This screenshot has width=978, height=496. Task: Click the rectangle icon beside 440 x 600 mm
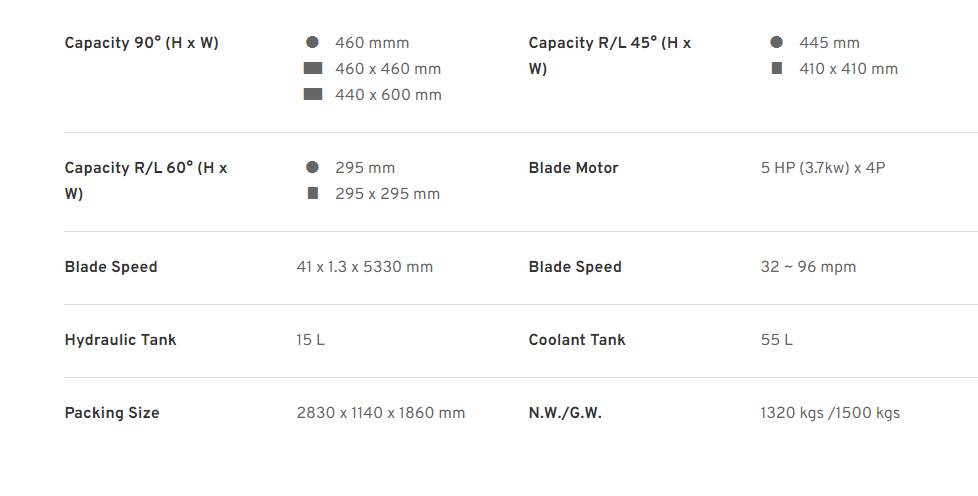click(312, 94)
